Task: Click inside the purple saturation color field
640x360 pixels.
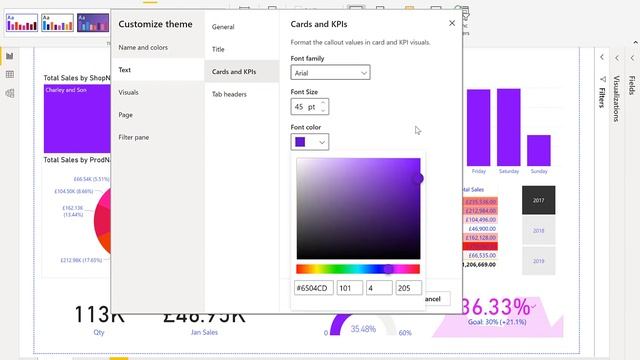Action: [x=358, y=209]
